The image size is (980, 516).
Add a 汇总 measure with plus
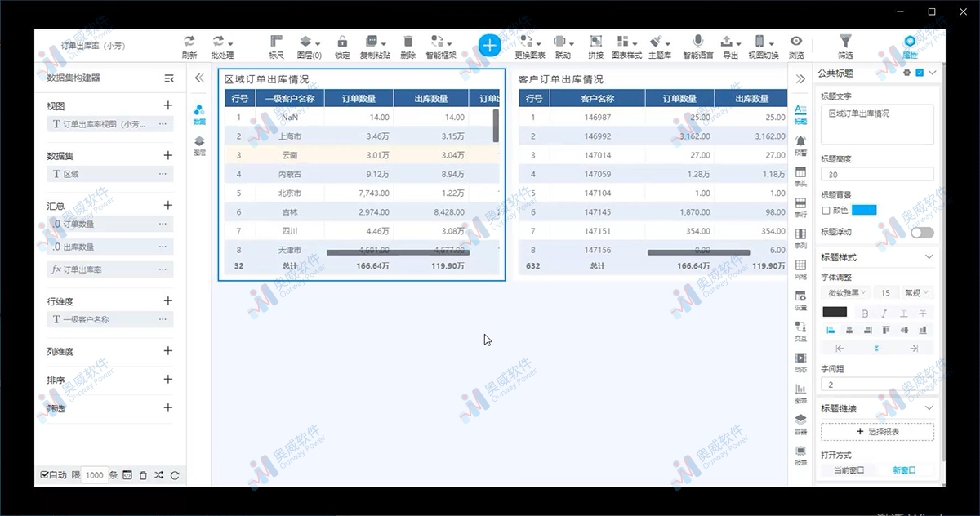coord(168,205)
